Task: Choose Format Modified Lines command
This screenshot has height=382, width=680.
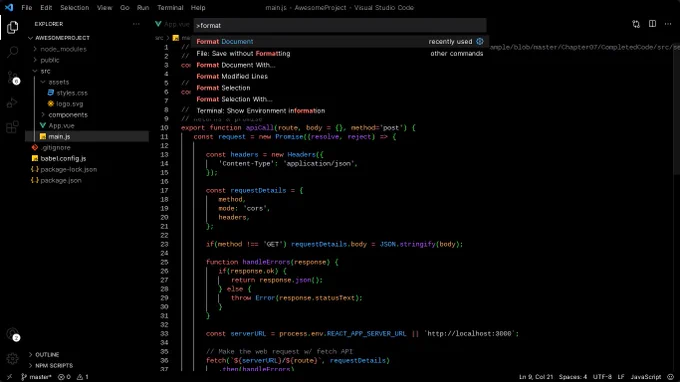Action: tap(340, 76)
